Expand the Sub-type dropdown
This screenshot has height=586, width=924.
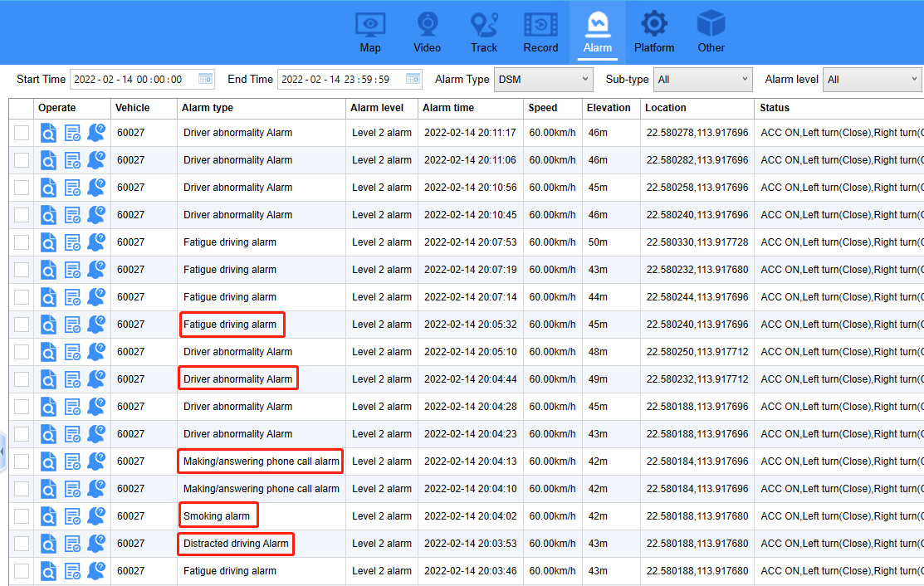click(703, 80)
